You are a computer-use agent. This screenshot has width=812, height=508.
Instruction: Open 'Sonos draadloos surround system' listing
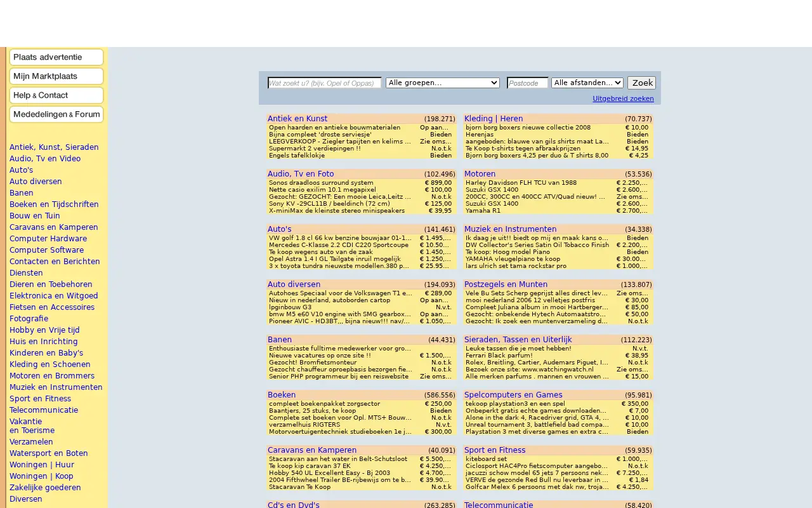point(321,183)
